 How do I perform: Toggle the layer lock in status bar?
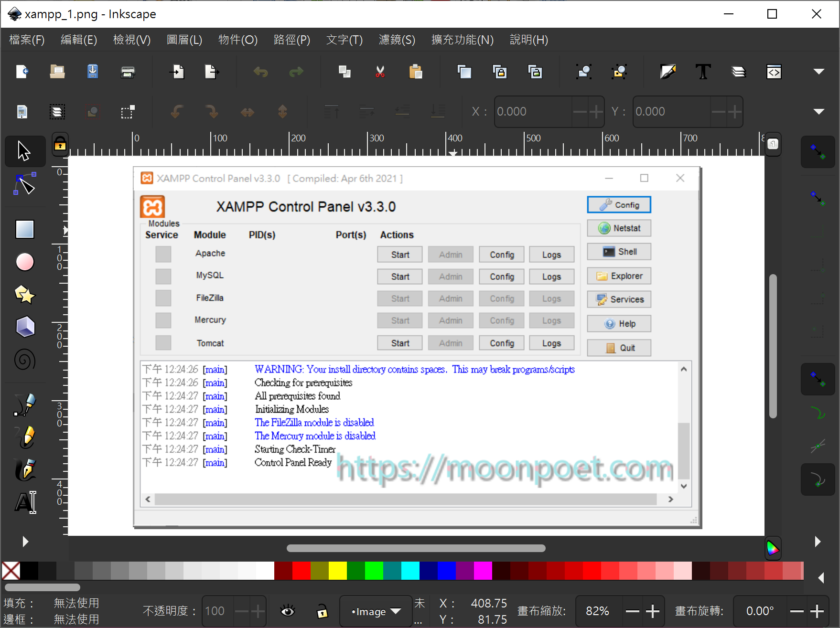pyautogui.click(x=323, y=611)
